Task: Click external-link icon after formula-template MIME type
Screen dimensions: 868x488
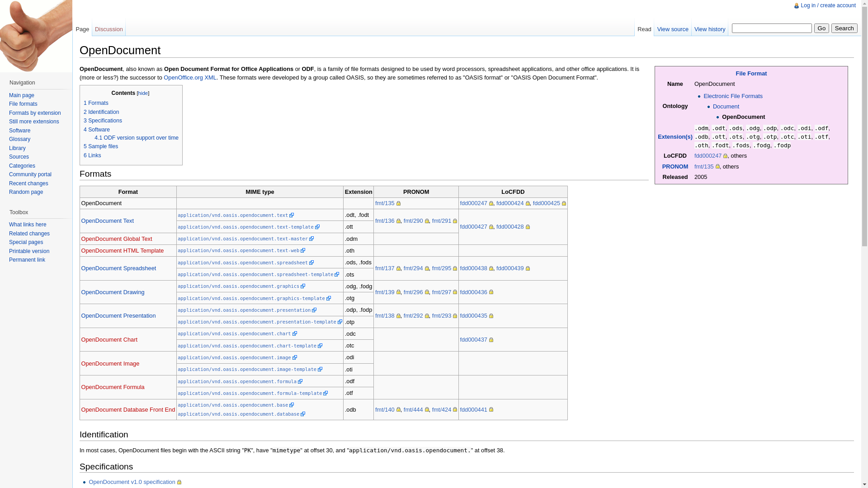Action: click(325, 394)
